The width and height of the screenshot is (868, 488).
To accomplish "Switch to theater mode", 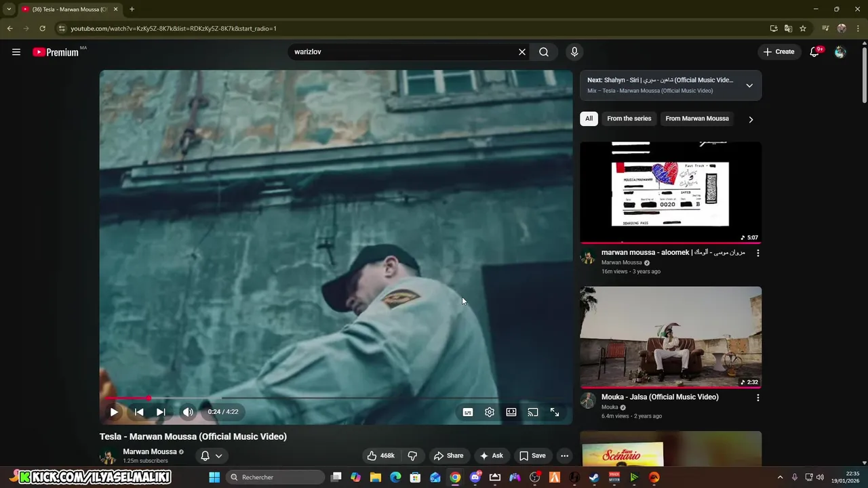I will pos(511,412).
